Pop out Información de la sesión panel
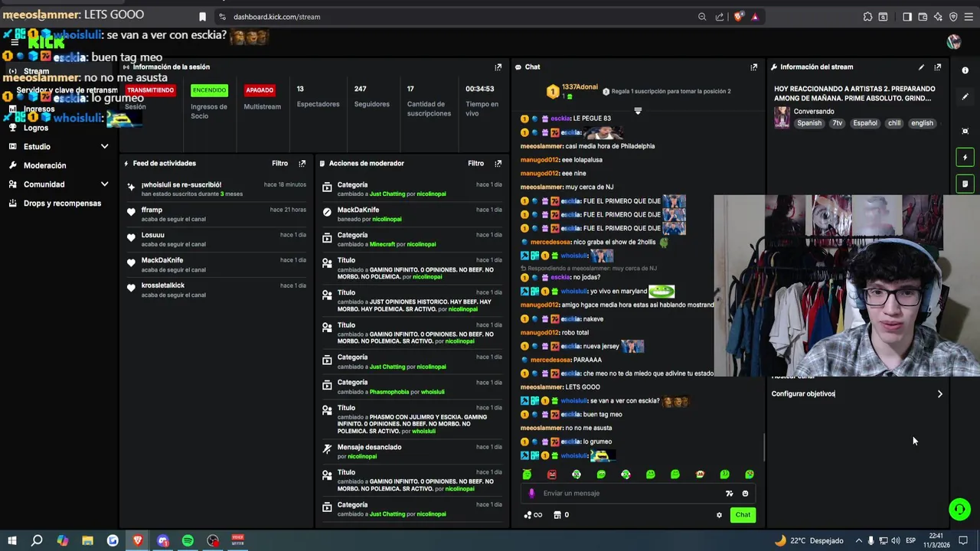This screenshot has width=980, height=551. pos(498,67)
